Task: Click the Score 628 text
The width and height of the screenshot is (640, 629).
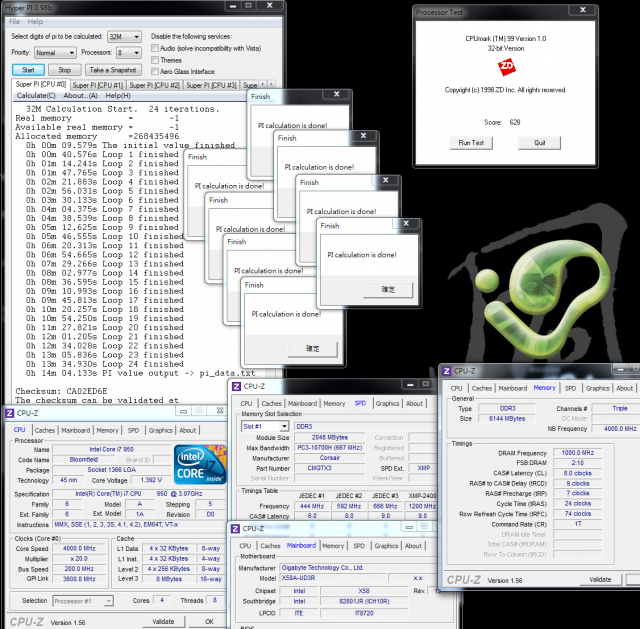Action: (502, 122)
